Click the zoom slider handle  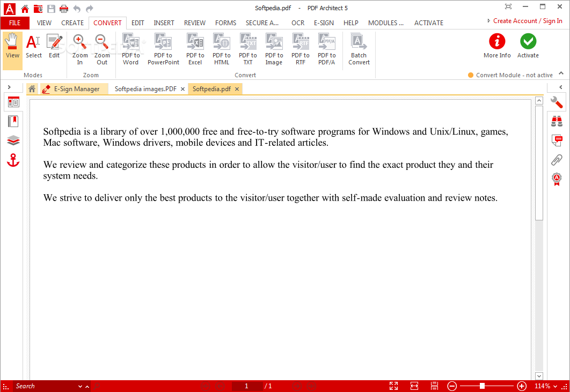click(x=482, y=386)
